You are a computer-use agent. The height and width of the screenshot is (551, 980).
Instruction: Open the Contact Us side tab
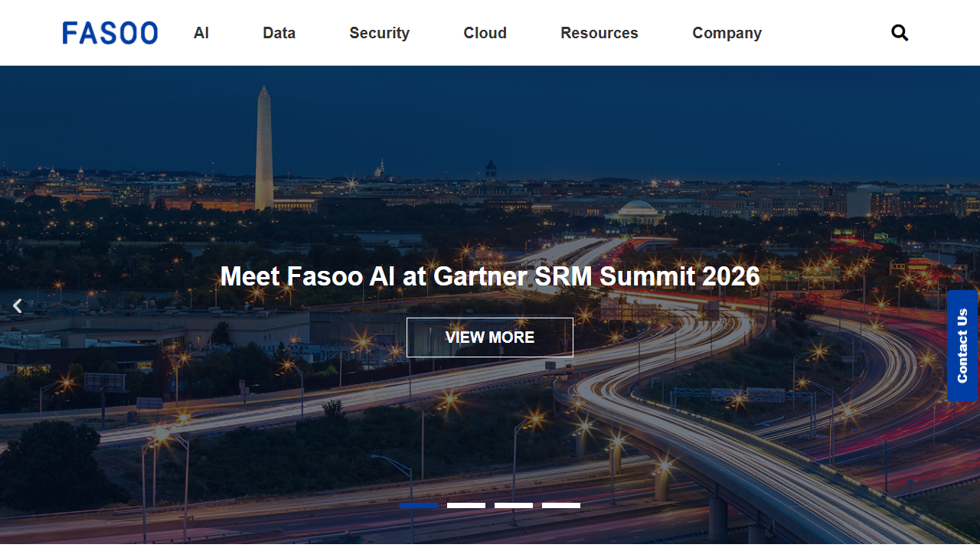[962, 346]
